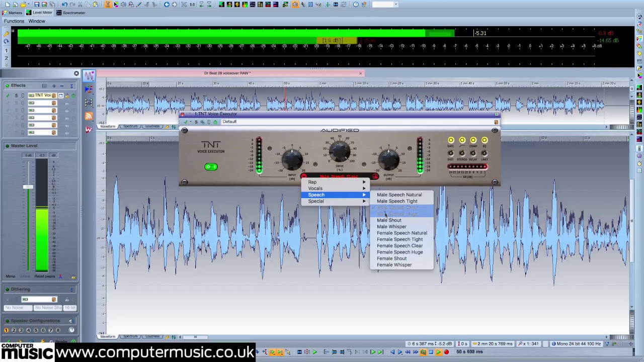Set zoom to 1:1
This screenshot has width=644, height=362.
click(192, 5)
